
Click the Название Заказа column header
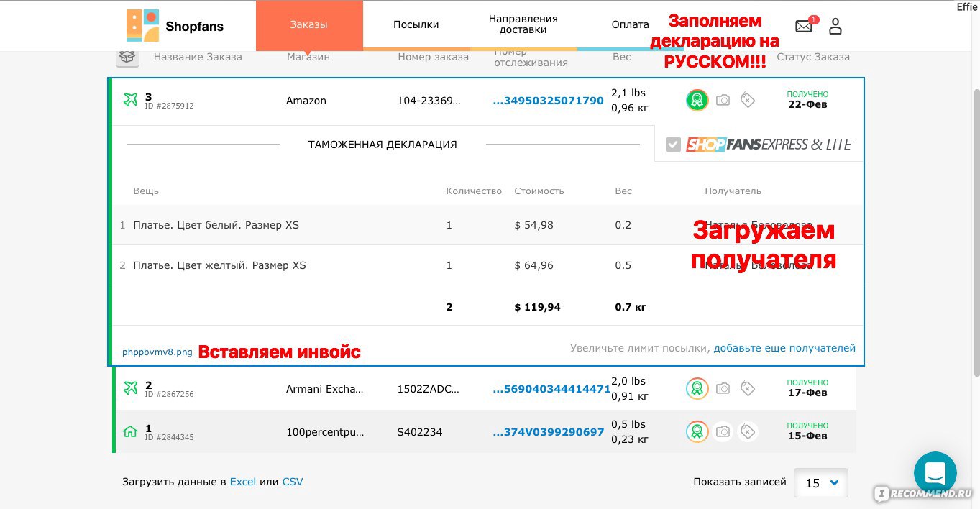(x=198, y=57)
